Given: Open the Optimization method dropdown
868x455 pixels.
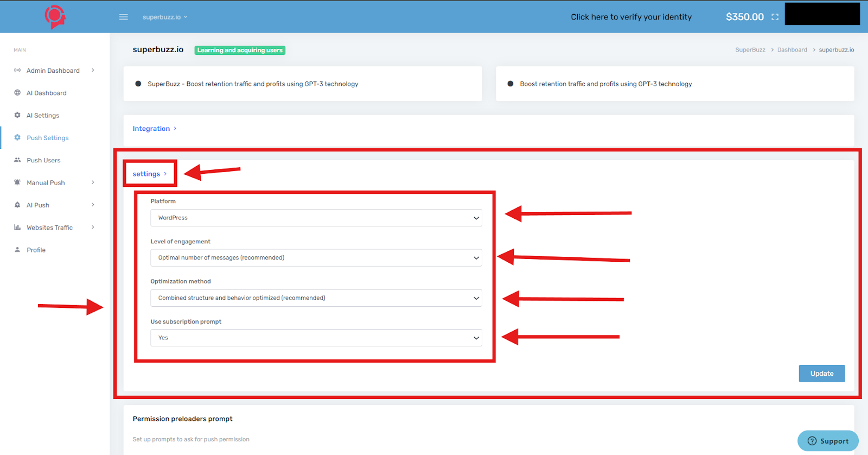Looking at the screenshot, I should point(316,298).
